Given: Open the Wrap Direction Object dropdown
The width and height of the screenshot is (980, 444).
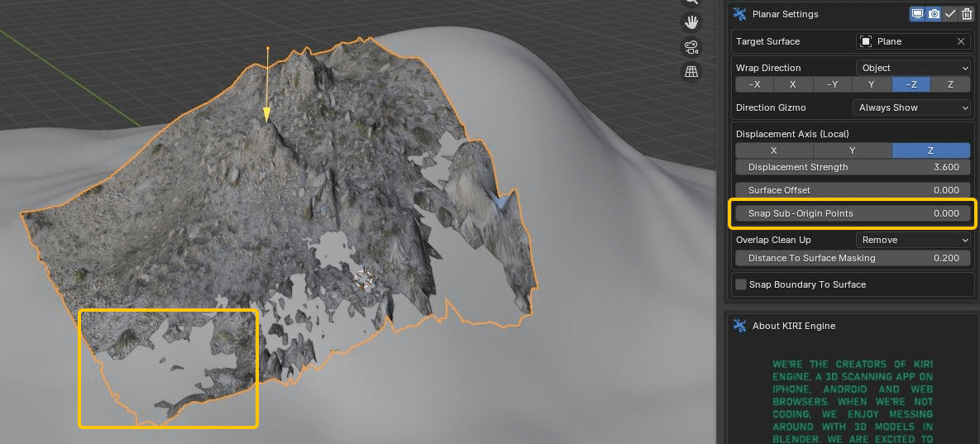Looking at the screenshot, I should coord(912,68).
